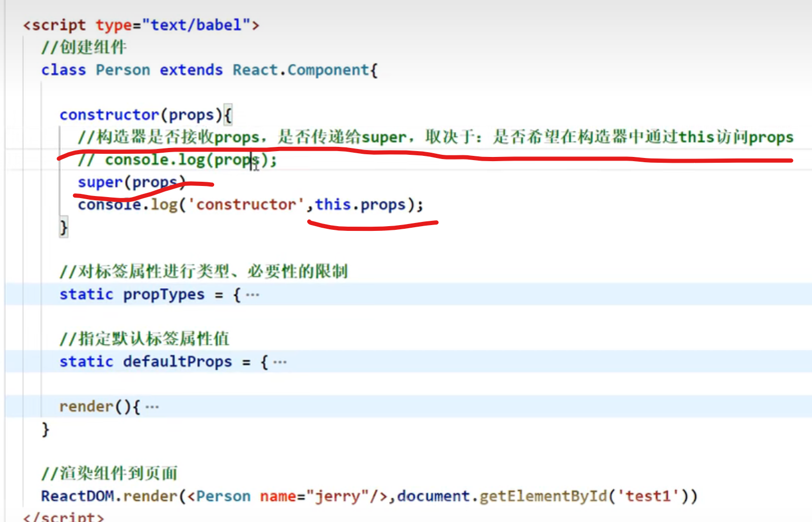Click the //渲染组件到页面 comment
Screen dimensions: 812x522
click(x=109, y=473)
